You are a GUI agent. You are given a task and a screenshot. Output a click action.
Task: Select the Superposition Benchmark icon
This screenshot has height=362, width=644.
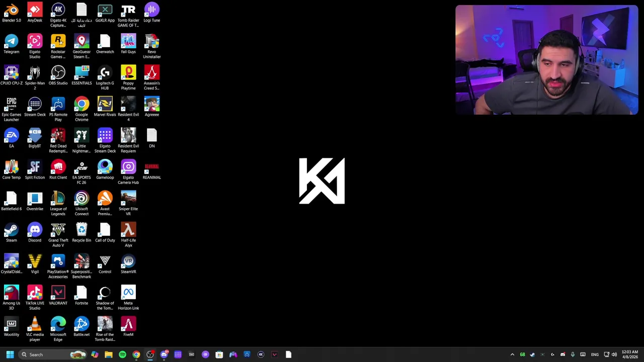click(82, 267)
